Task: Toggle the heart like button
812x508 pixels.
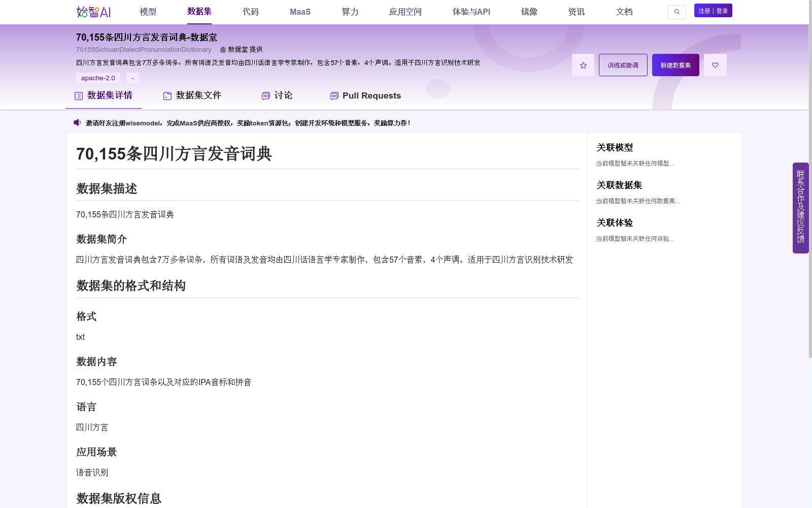Action: 715,65
